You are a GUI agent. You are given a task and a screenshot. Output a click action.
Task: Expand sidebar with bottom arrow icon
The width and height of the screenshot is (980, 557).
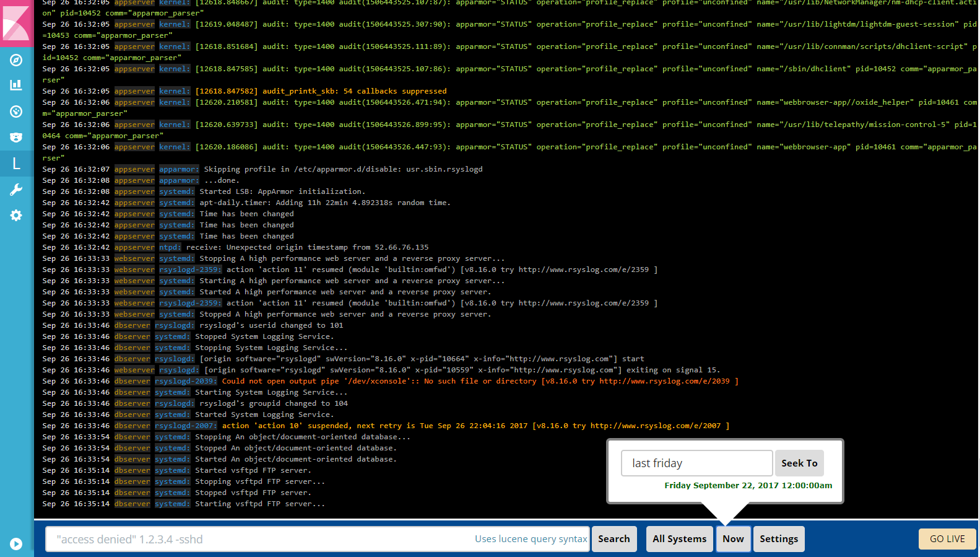click(x=16, y=543)
